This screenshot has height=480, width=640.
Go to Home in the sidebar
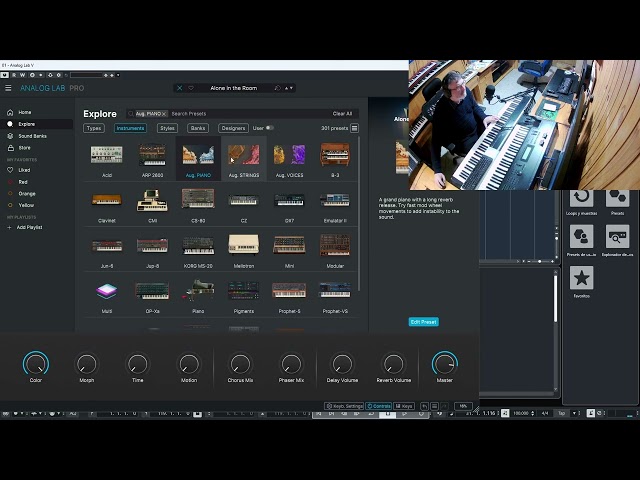(24, 112)
